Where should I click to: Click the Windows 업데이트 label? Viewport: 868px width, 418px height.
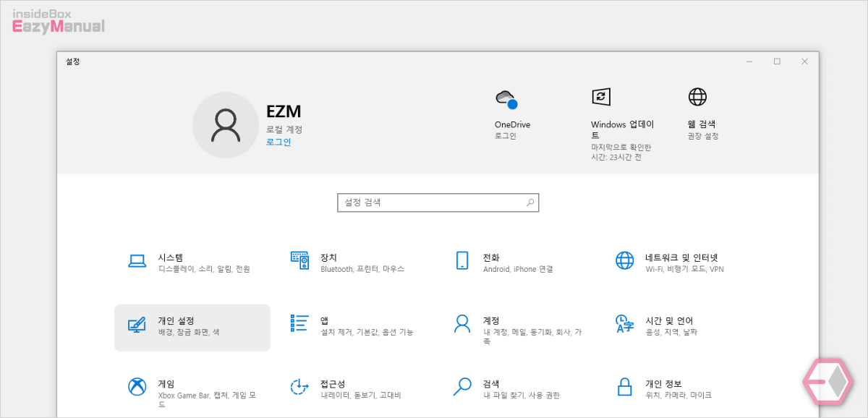[623, 129]
